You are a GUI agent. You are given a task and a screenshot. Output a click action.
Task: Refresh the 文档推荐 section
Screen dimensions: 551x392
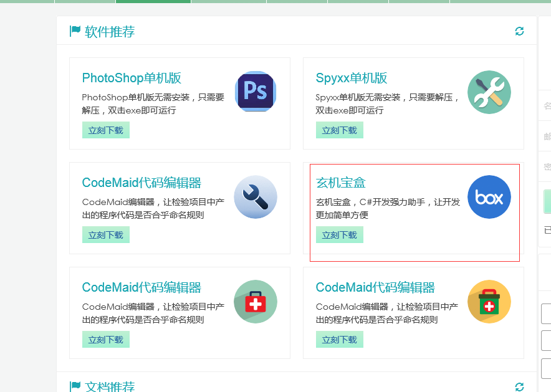click(519, 387)
